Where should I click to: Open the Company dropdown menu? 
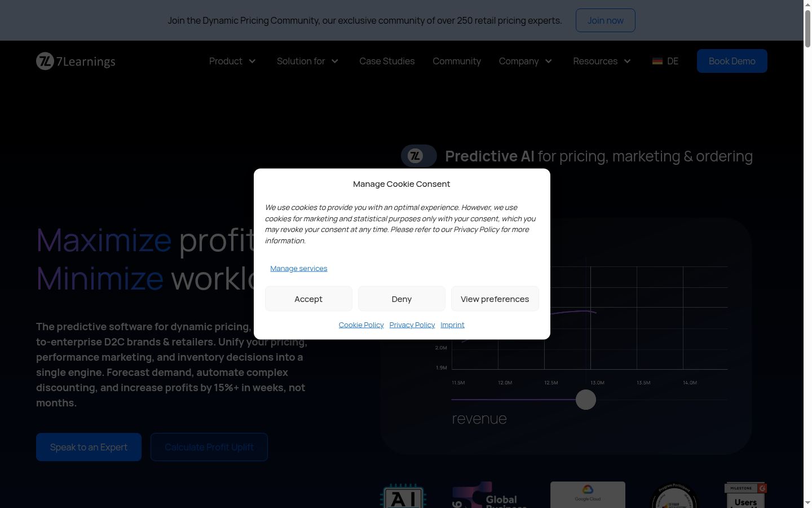[526, 61]
